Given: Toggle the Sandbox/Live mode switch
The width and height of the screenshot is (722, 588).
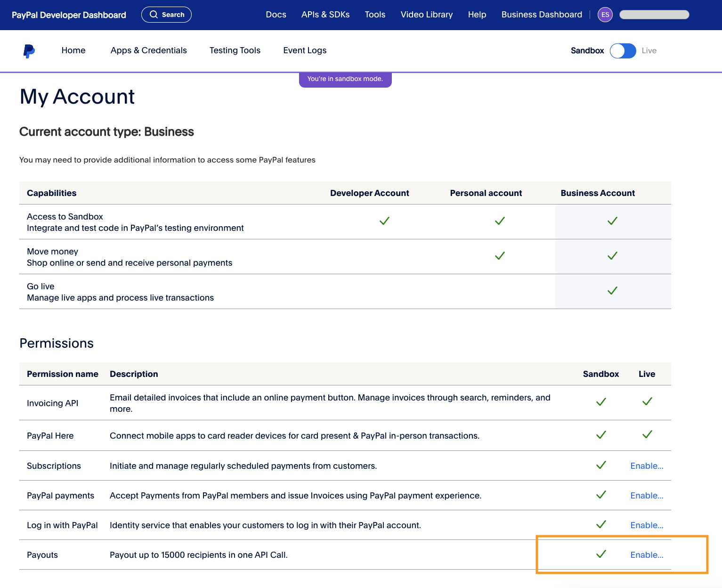Looking at the screenshot, I should (x=623, y=51).
